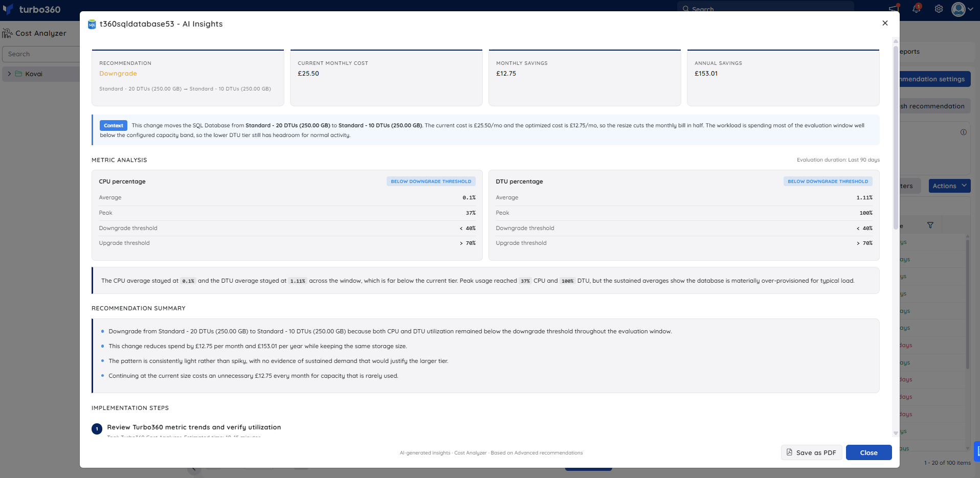Viewport: 980px width, 478px height.
Task: Click the top bar Search field
Action: (x=766, y=8)
